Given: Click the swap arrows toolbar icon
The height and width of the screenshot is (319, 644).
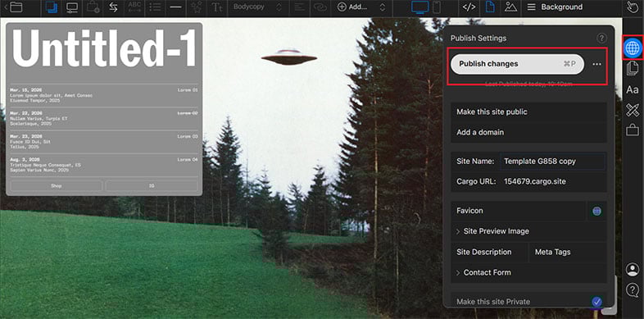Looking at the screenshot, I should [113, 7].
